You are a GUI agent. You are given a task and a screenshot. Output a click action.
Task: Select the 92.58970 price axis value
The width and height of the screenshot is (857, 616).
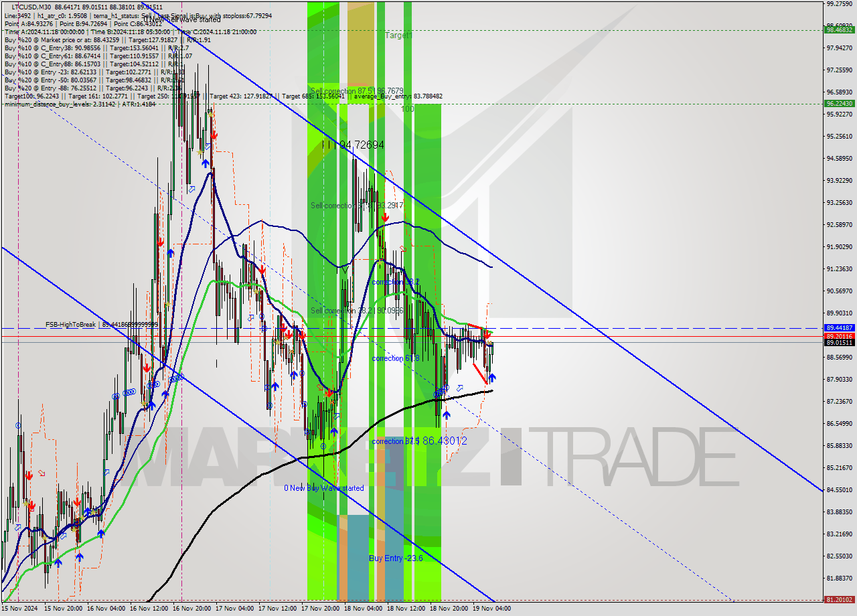point(840,224)
